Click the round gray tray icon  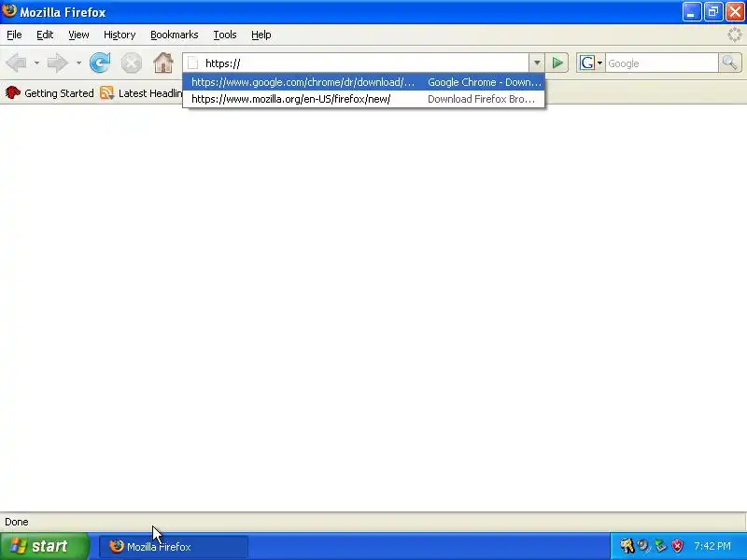pos(643,546)
